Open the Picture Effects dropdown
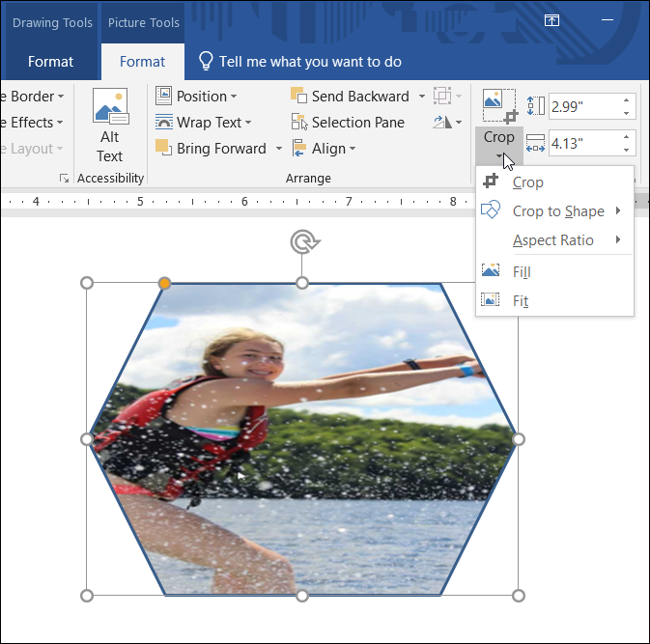 tap(32, 123)
